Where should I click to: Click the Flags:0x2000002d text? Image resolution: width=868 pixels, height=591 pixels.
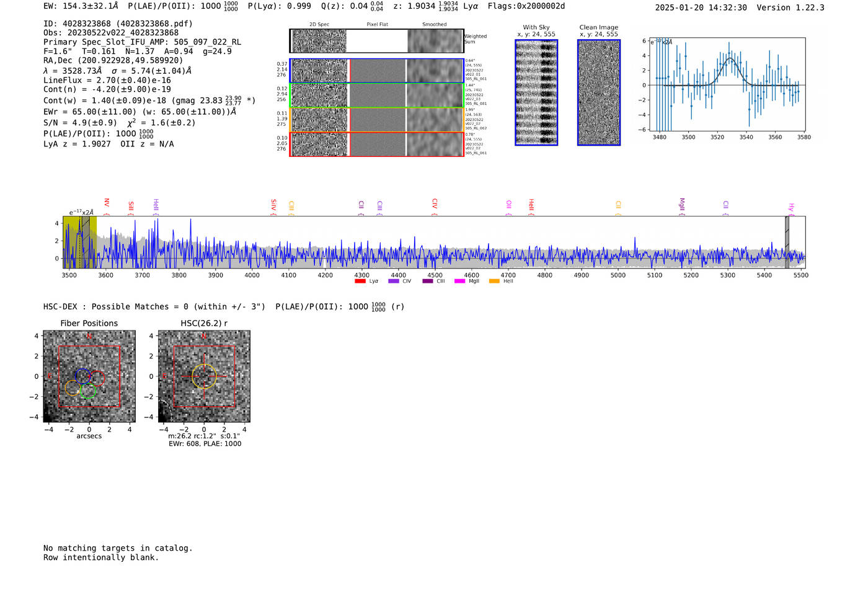[x=526, y=6]
